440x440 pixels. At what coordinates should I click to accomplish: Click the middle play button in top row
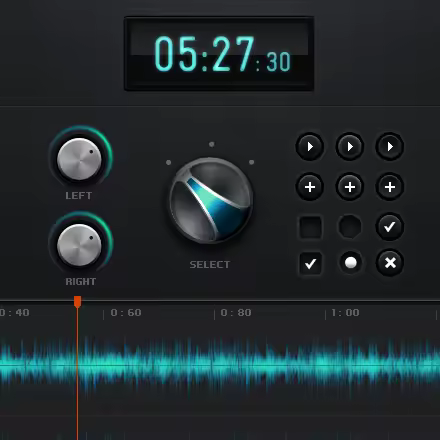coord(350,147)
